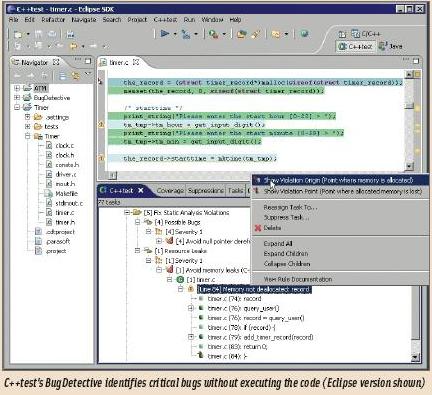The width and height of the screenshot is (432, 395).
Task: Choose Delete in the context menu
Action: point(272,228)
